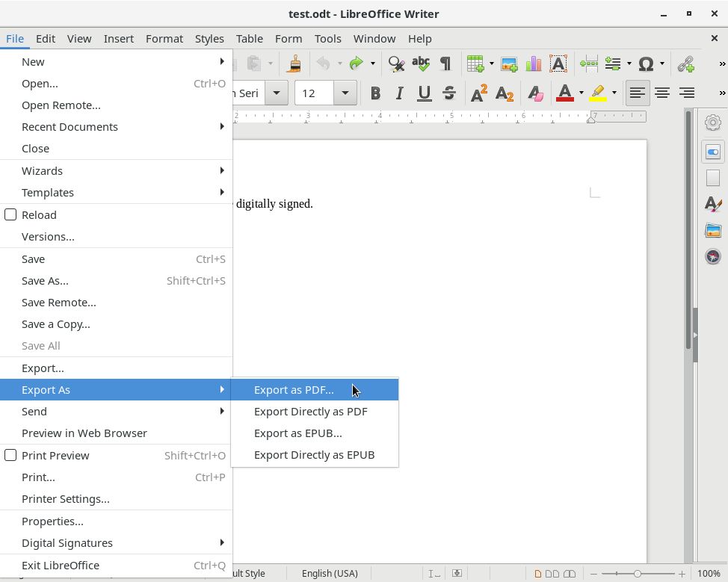Select Export as EPUB from submenu
Screen dimensions: 728x582
click(x=298, y=433)
